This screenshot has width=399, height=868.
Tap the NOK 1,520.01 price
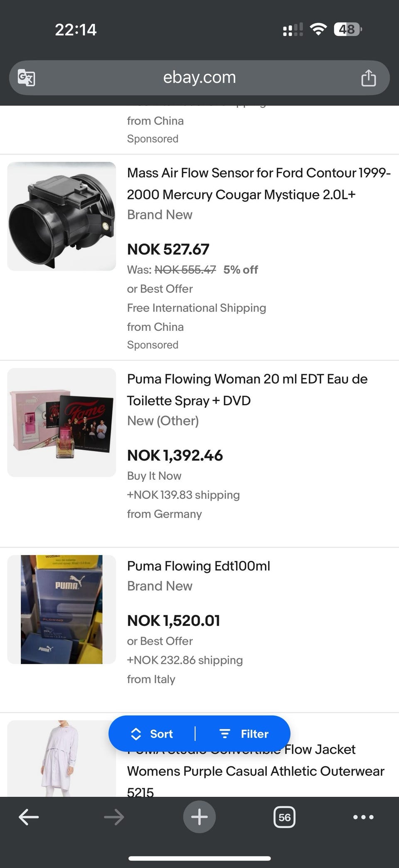174,620
